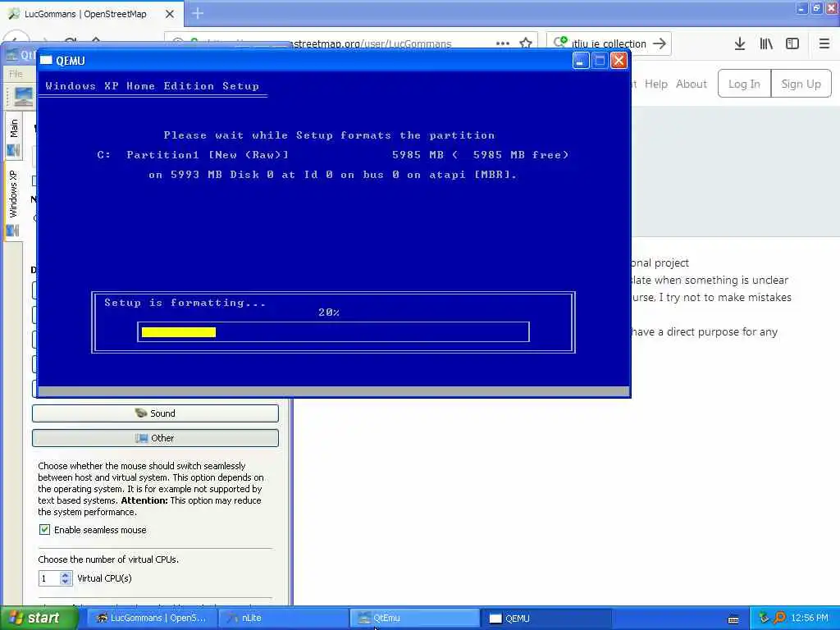Expand Other section in QtEmu
The height and width of the screenshot is (630, 840).
[155, 438]
